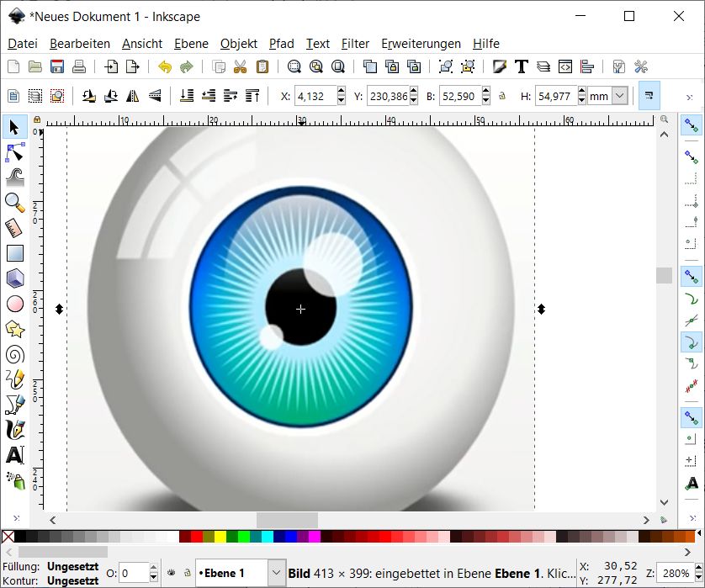Choose the Star and polygon tool
The height and width of the screenshot is (588, 705).
tap(14, 328)
